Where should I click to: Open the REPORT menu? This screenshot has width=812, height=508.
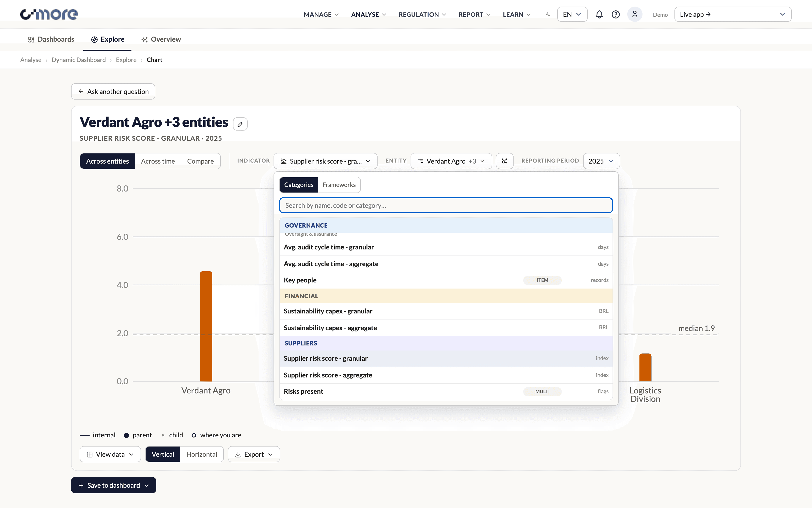[x=475, y=14]
